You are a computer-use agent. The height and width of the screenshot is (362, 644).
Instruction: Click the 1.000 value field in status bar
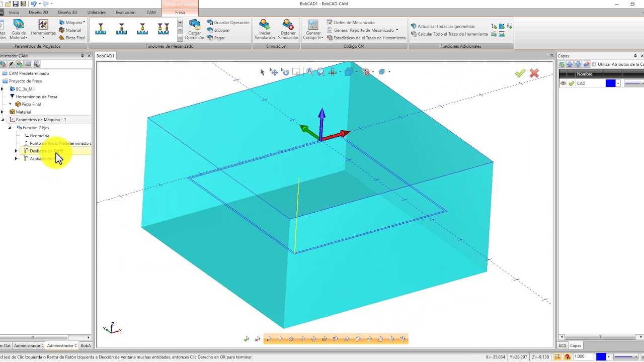[x=583, y=357]
